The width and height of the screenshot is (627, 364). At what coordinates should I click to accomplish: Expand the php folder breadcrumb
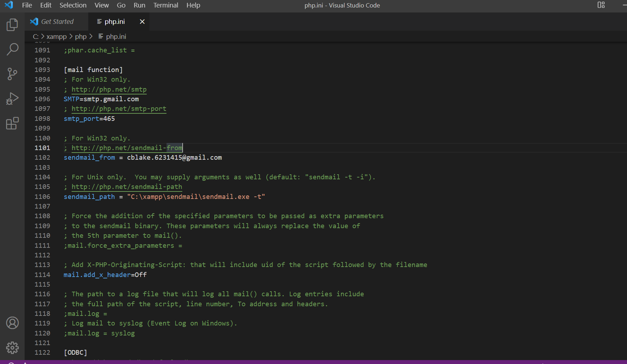tap(81, 37)
